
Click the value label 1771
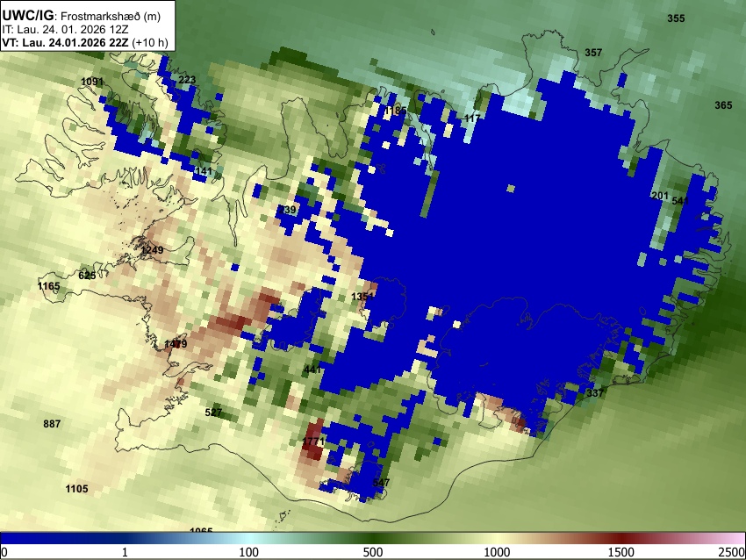pyautogui.click(x=313, y=442)
